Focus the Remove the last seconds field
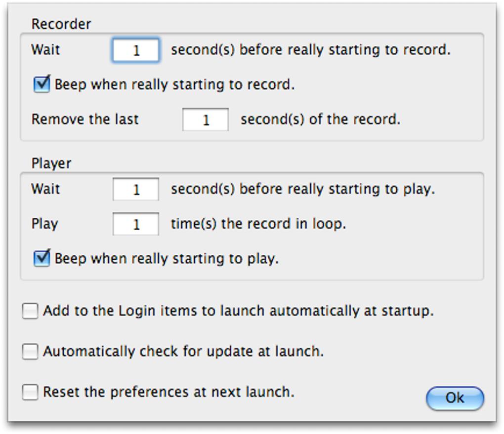The width and height of the screenshot is (504, 434). pyautogui.click(x=206, y=119)
